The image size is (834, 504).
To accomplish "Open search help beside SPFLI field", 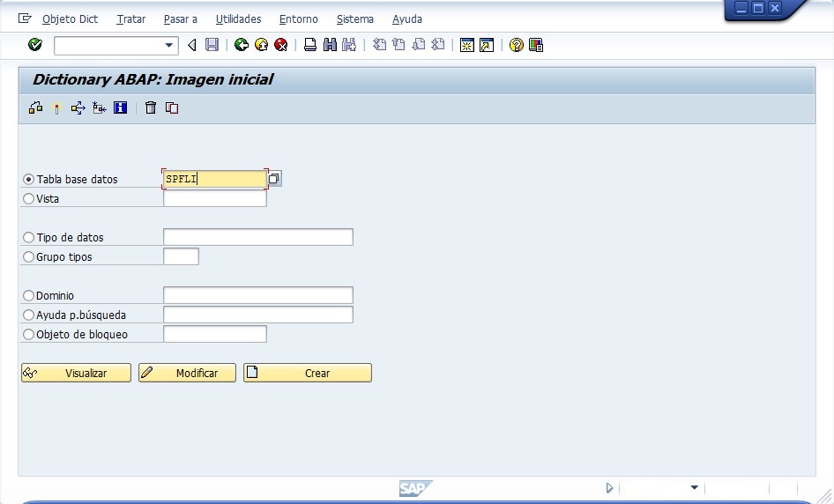I will 274,179.
